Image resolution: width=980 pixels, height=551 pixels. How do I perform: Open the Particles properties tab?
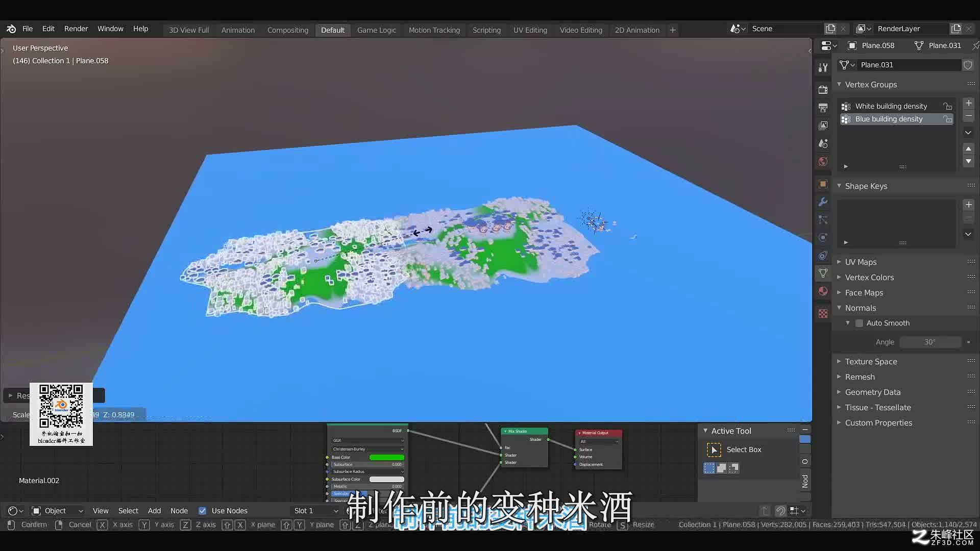(823, 220)
